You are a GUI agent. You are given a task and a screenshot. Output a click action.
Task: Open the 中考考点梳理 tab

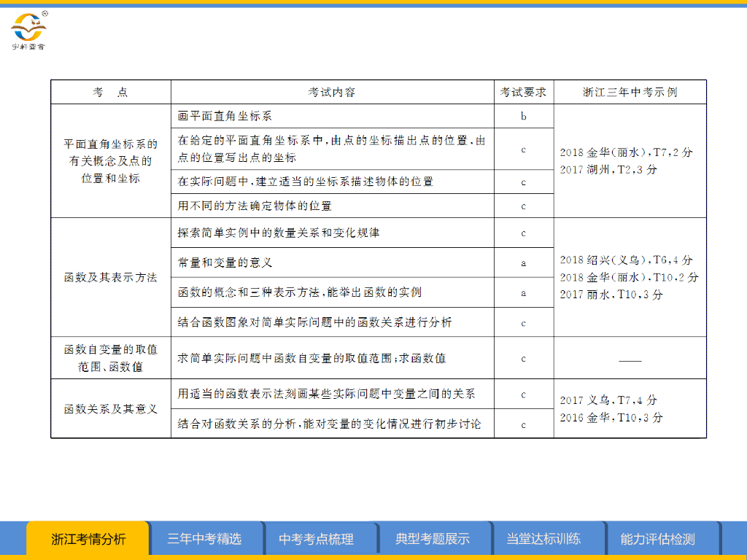pyautogui.click(x=317, y=540)
